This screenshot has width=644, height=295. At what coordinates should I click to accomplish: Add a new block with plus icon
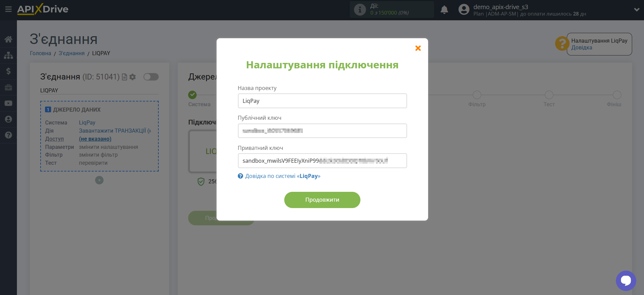(99, 180)
